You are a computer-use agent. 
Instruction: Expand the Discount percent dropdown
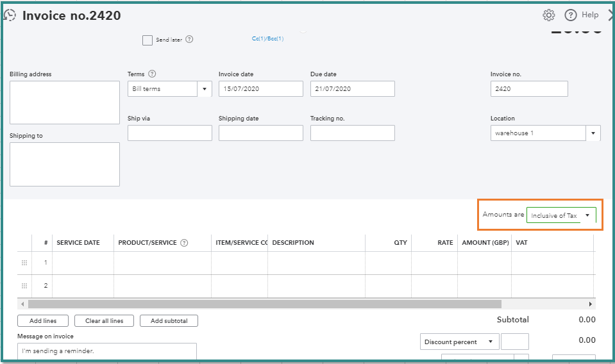pyautogui.click(x=491, y=342)
